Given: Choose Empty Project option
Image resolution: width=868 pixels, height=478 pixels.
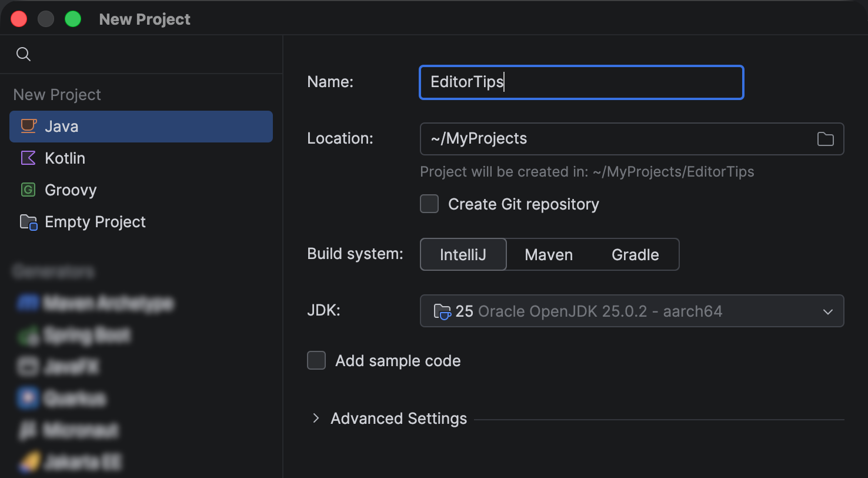Looking at the screenshot, I should [x=141, y=222].
